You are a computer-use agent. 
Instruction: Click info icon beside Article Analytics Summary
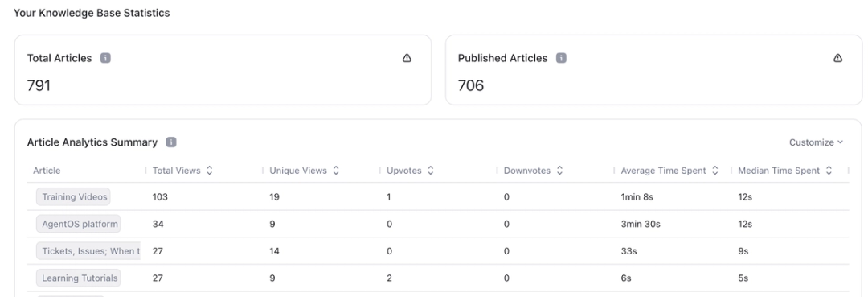tap(171, 142)
